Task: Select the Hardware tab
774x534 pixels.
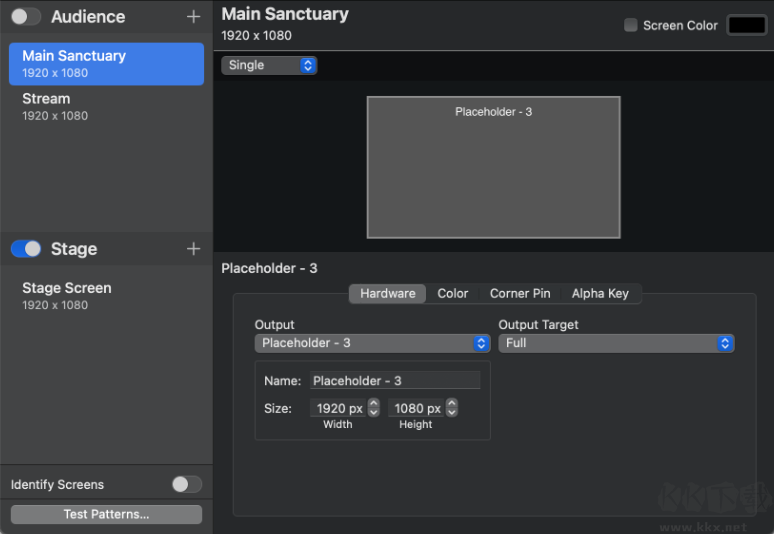Action: [x=388, y=293]
